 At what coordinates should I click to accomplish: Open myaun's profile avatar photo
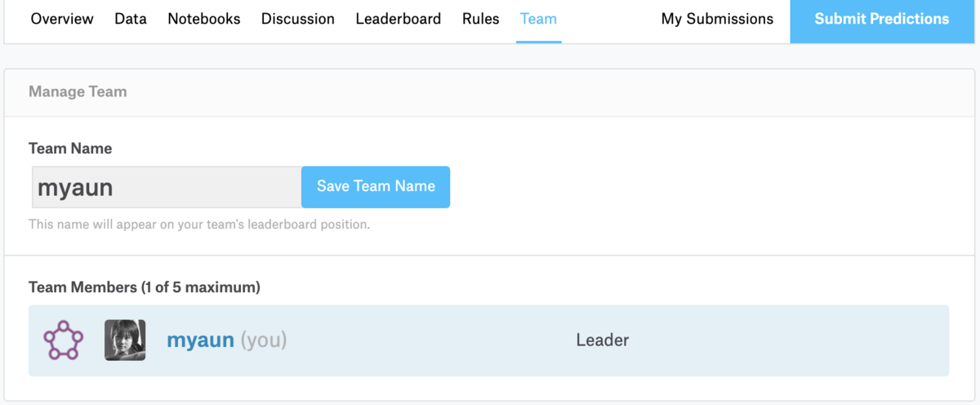[125, 340]
